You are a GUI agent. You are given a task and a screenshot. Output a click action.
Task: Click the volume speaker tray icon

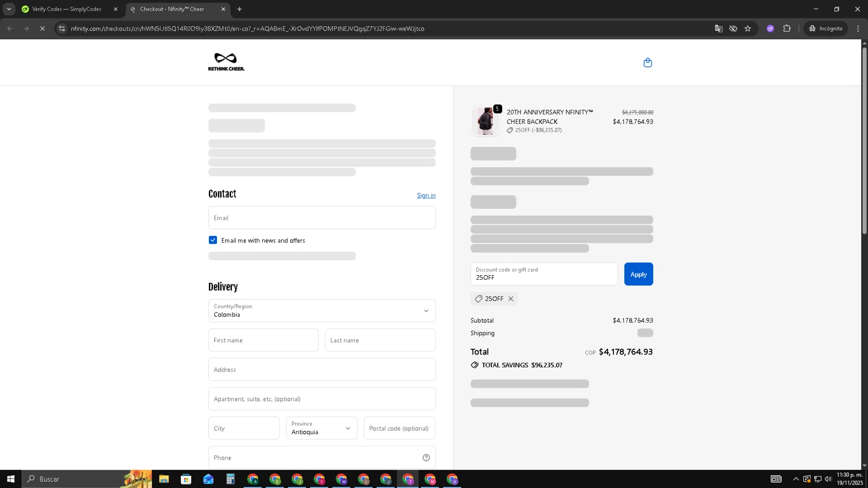click(x=828, y=479)
